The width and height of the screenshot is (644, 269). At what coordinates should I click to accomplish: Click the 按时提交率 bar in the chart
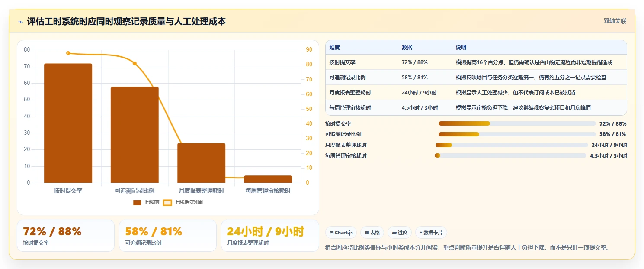(68, 123)
